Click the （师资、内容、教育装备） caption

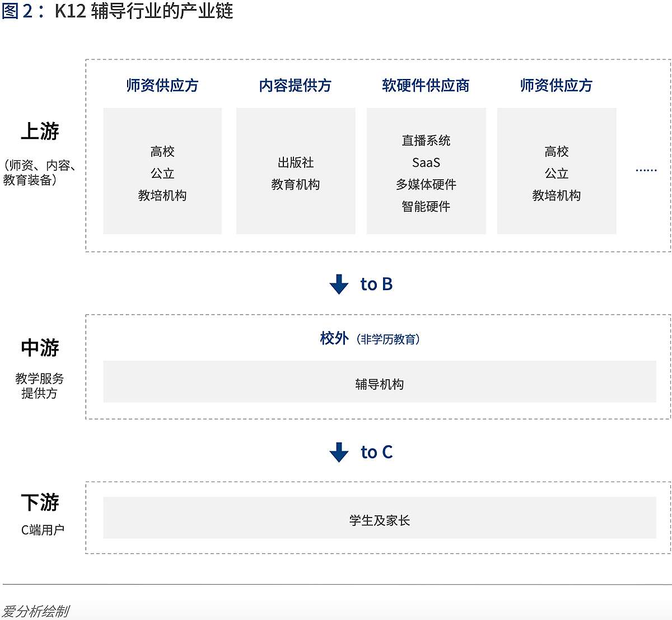pyautogui.click(x=40, y=173)
